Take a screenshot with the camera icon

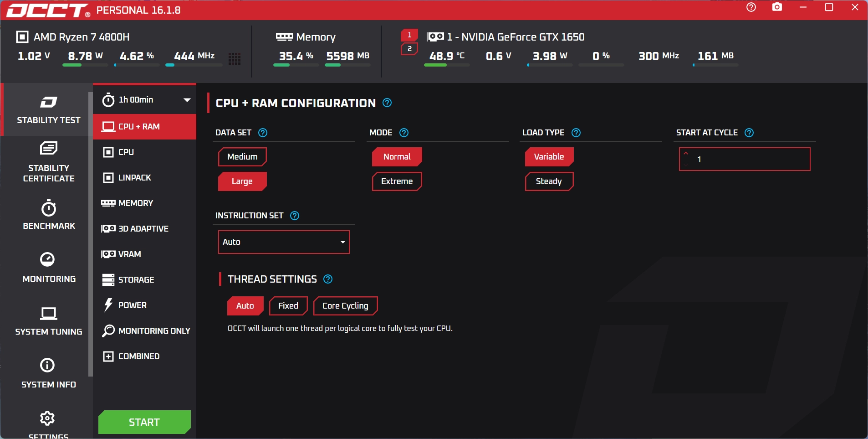point(777,7)
